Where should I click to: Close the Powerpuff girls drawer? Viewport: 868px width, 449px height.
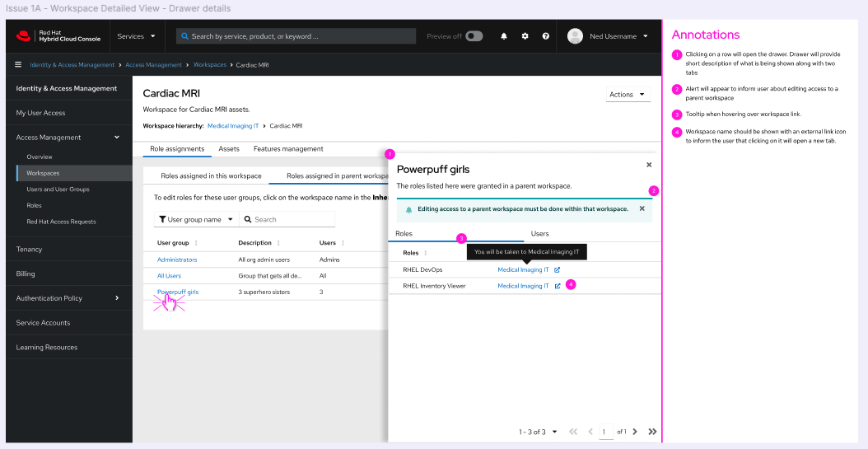[649, 165]
